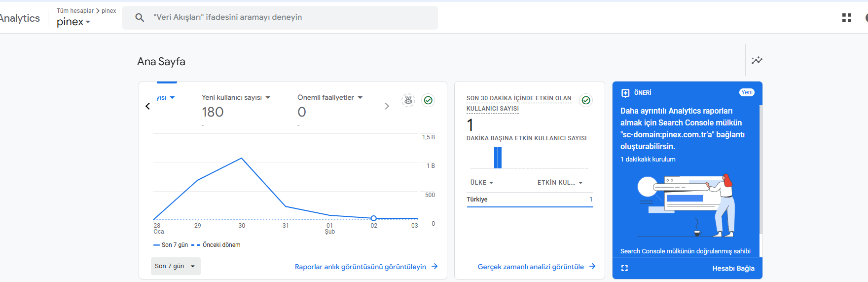Image resolution: width=868 pixels, height=282 pixels.
Task: Open the Önemli faaliyetler metric dropdown
Action: coord(330,97)
